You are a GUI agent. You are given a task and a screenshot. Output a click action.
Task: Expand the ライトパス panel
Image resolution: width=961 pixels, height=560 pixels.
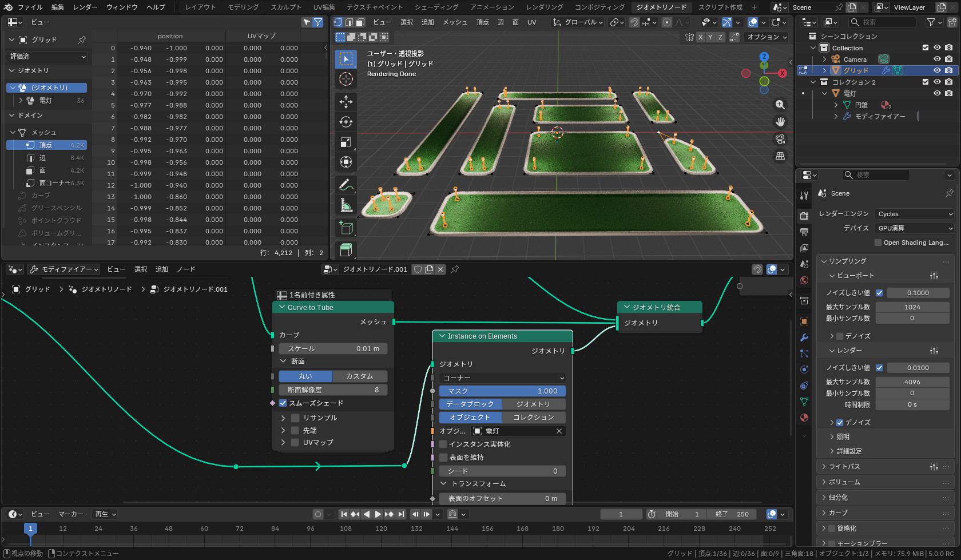[x=845, y=467]
